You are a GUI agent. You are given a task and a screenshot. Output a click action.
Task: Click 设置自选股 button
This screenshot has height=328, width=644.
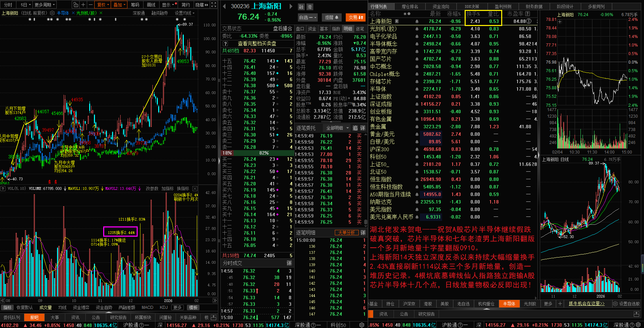click(626, 304)
